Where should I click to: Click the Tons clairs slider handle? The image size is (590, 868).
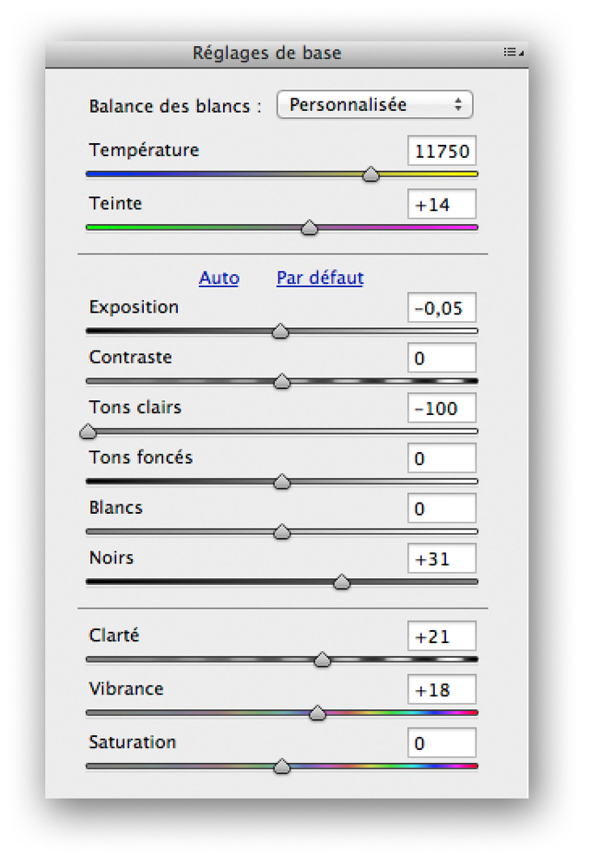(x=88, y=431)
